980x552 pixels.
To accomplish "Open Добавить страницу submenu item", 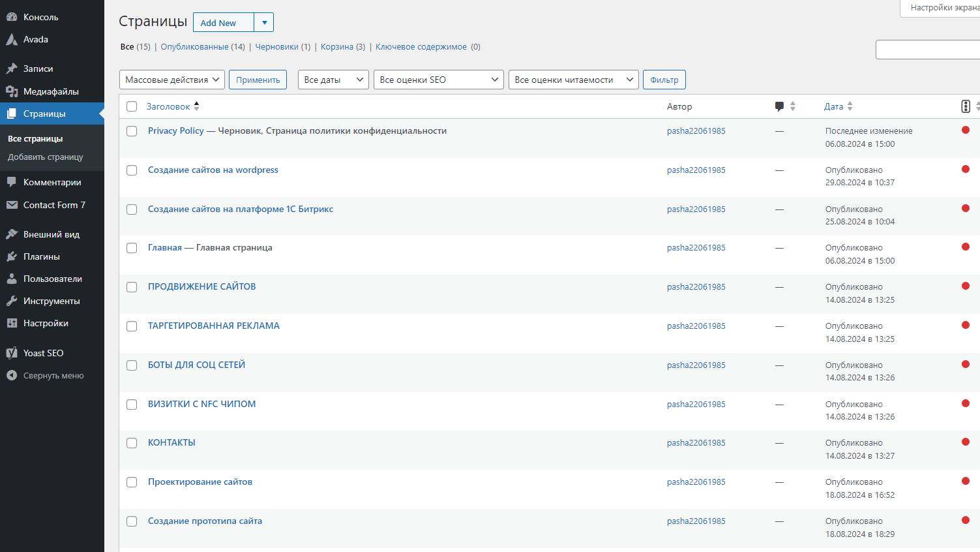I will click(x=46, y=157).
